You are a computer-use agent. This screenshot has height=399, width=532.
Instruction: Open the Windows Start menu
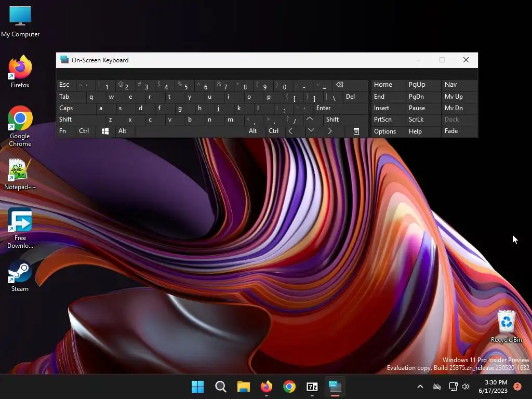click(x=197, y=387)
